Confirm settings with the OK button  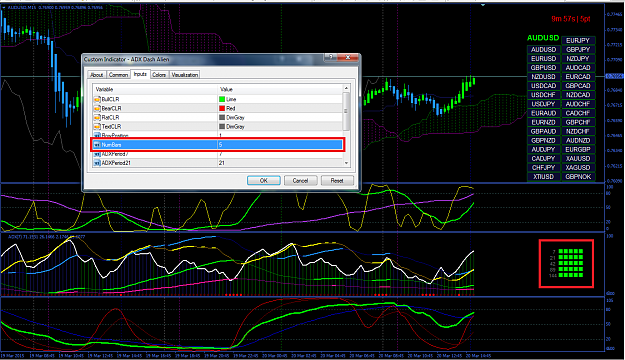pos(263,181)
